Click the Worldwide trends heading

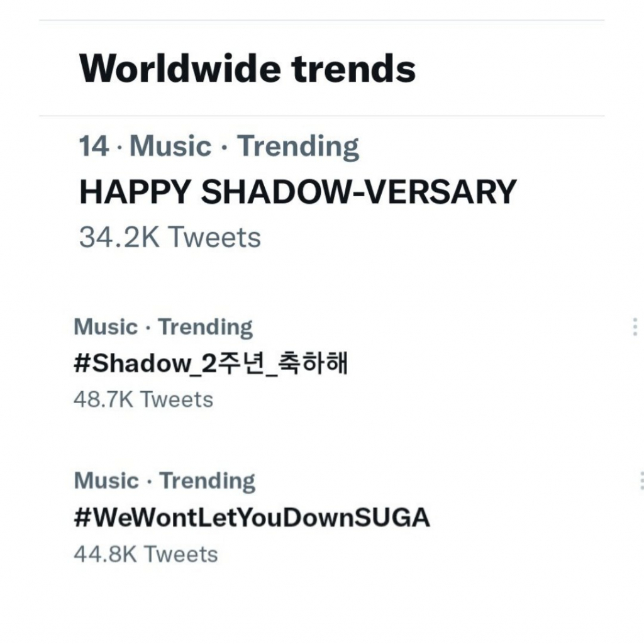coord(245,69)
